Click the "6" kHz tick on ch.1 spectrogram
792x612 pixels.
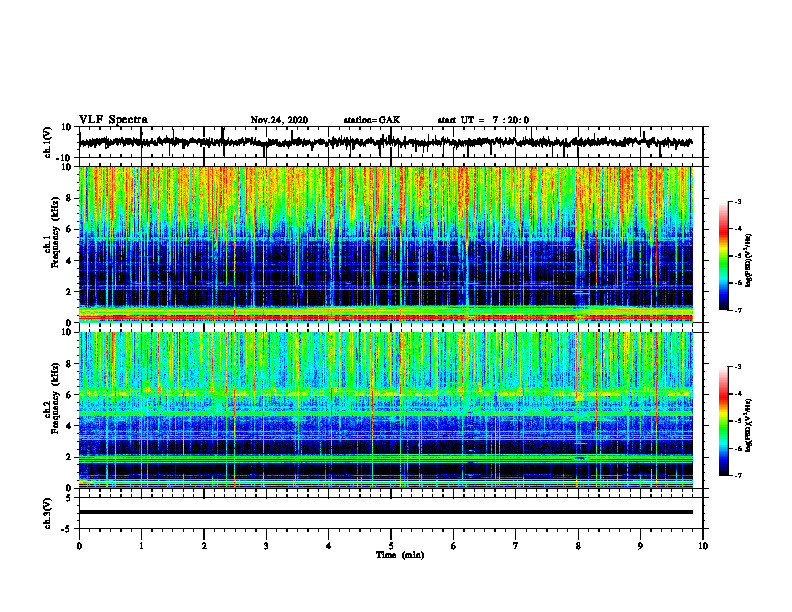(70, 229)
